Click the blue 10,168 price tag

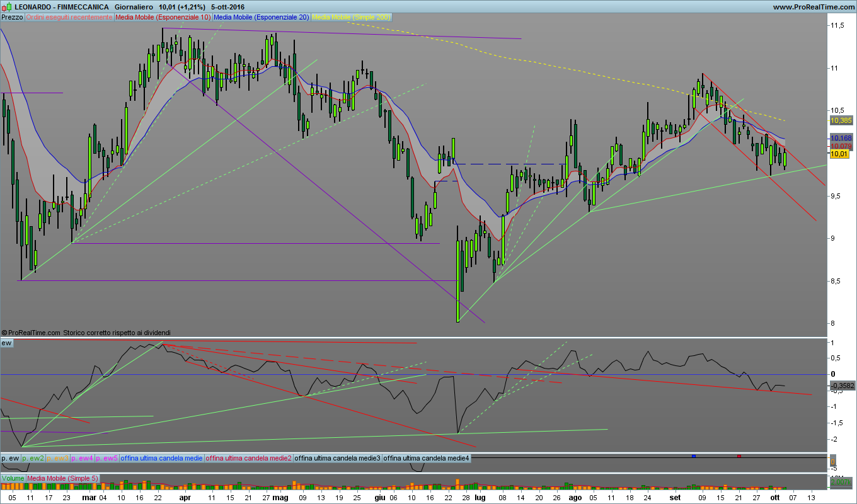point(841,138)
